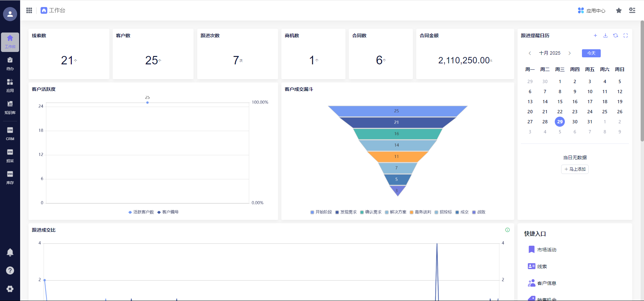Go to previous month in calendar
Viewport: 644px width, 301px height.
point(530,53)
